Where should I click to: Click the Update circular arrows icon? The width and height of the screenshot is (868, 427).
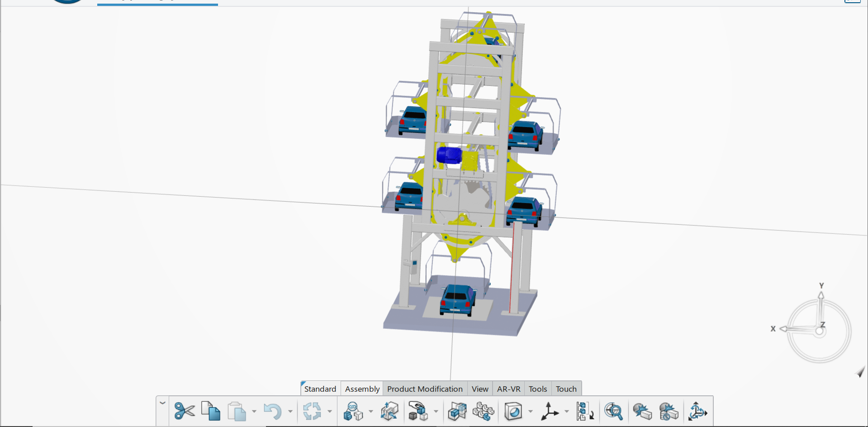(x=312, y=412)
